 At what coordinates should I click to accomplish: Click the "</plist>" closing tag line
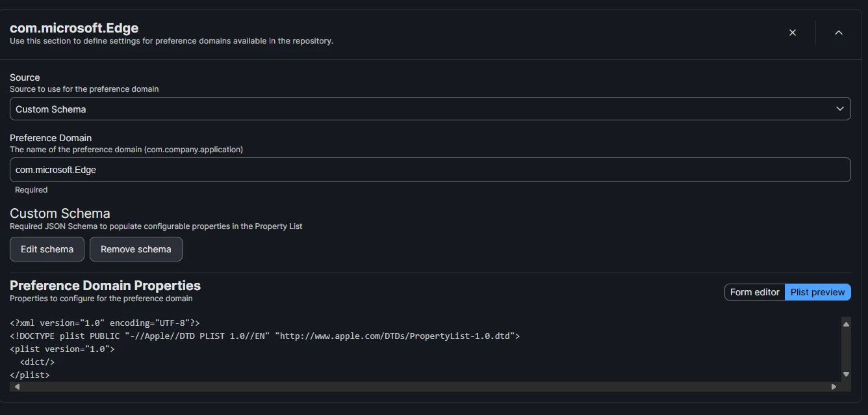(x=30, y=375)
